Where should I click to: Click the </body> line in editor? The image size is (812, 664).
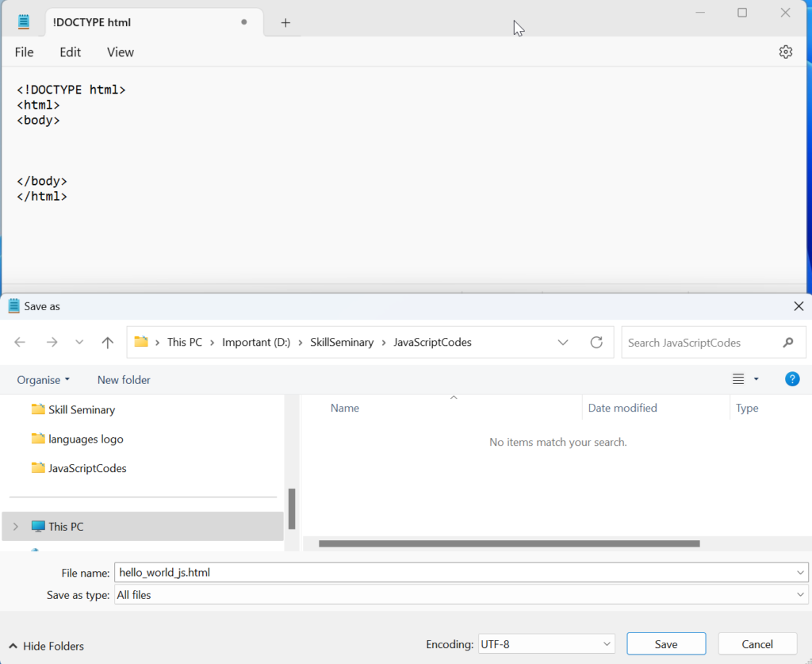click(41, 181)
